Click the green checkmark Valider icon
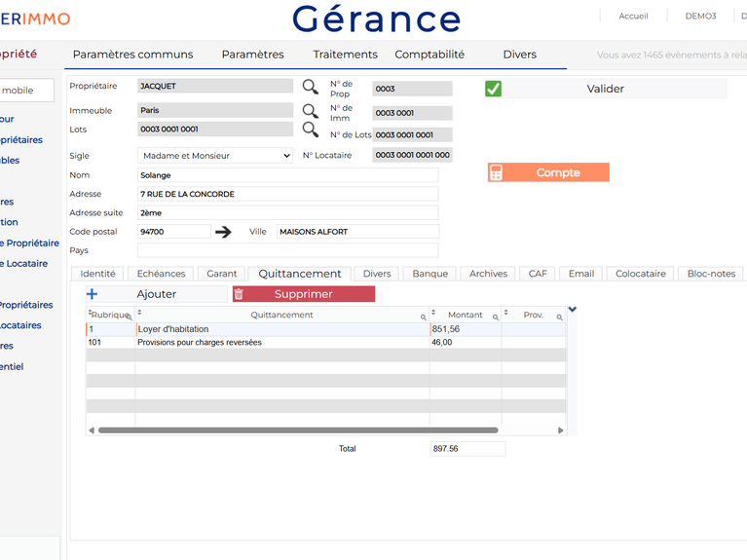Image resolution: width=747 pixels, height=560 pixels. [493, 89]
